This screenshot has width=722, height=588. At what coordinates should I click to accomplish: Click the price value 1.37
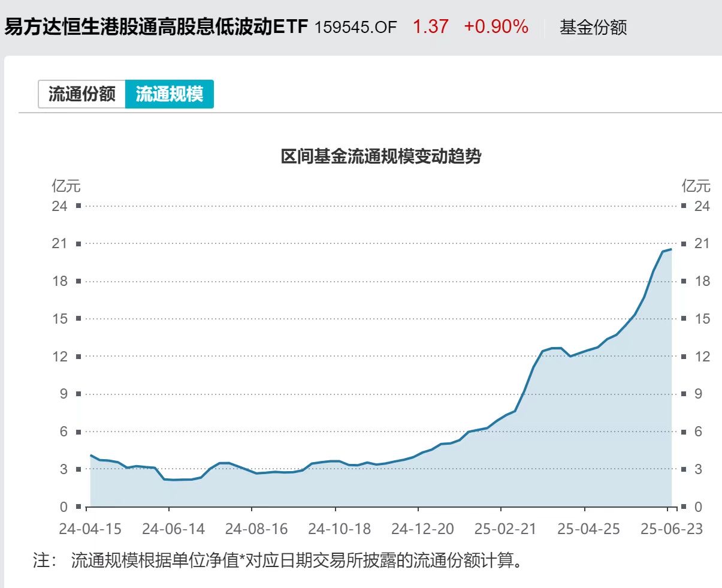(430, 27)
